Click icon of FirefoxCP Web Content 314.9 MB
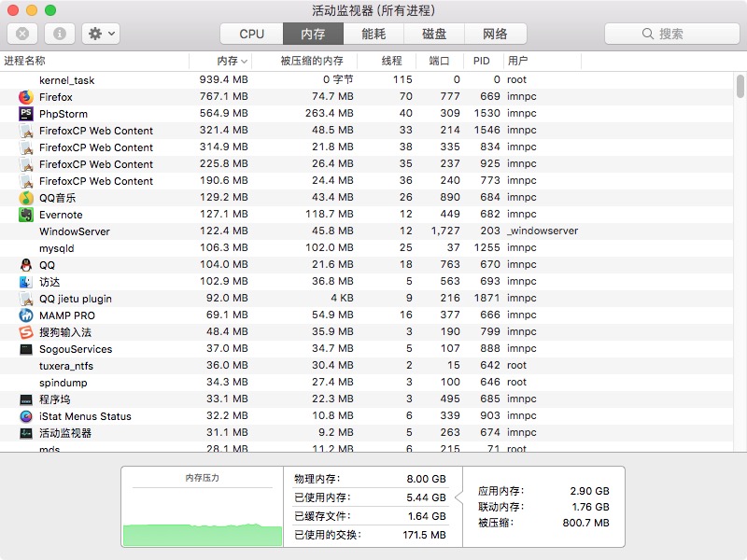 pos(26,147)
